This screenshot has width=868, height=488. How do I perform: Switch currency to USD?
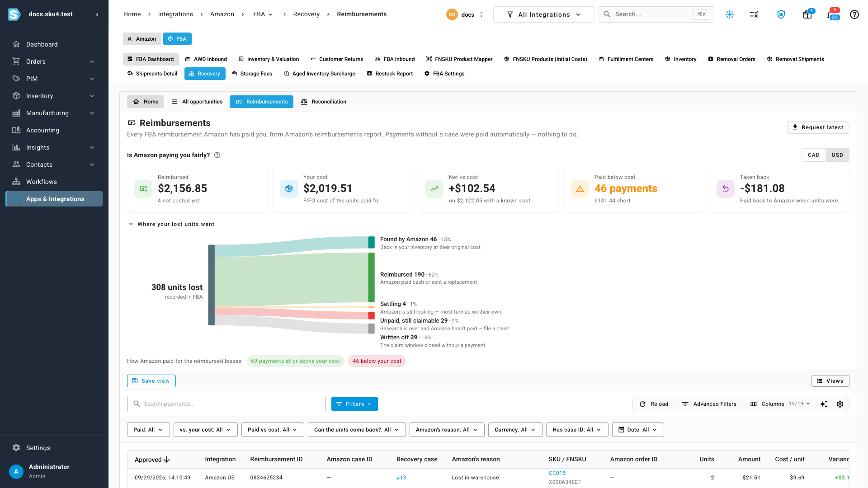[837, 155]
